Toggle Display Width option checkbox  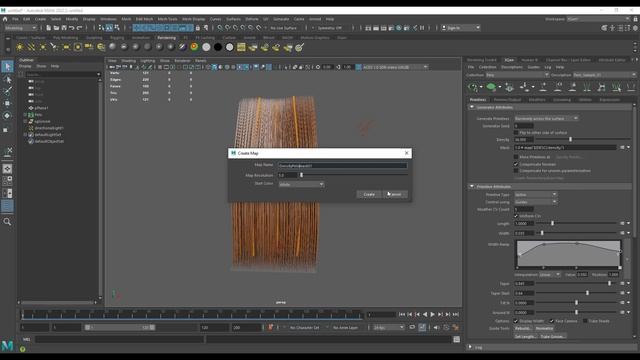pos(516,321)
